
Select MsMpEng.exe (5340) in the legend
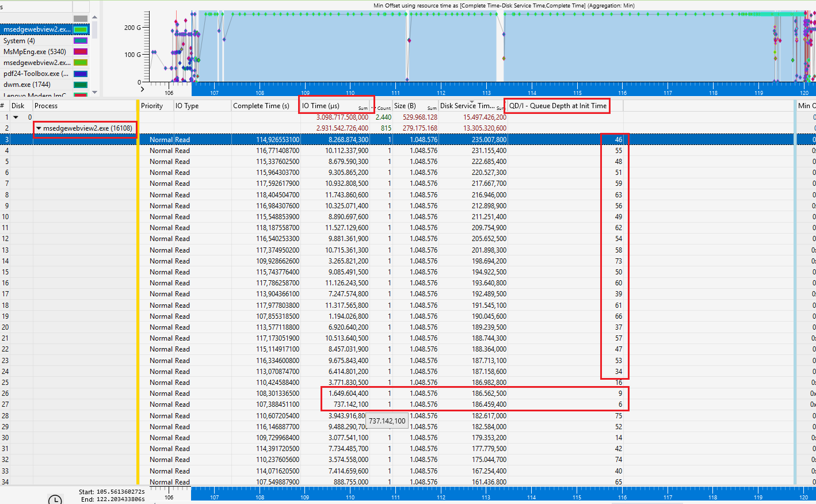35,52
